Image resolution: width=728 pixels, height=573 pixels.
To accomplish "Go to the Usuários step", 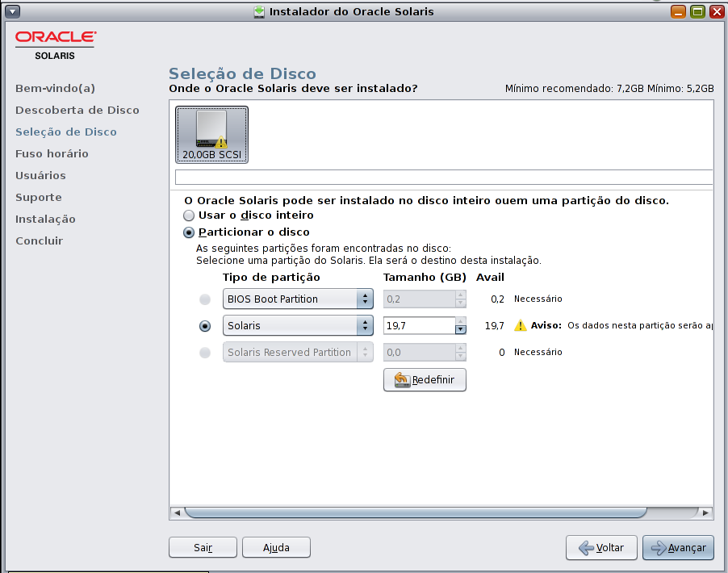I will tap(40, 175).
